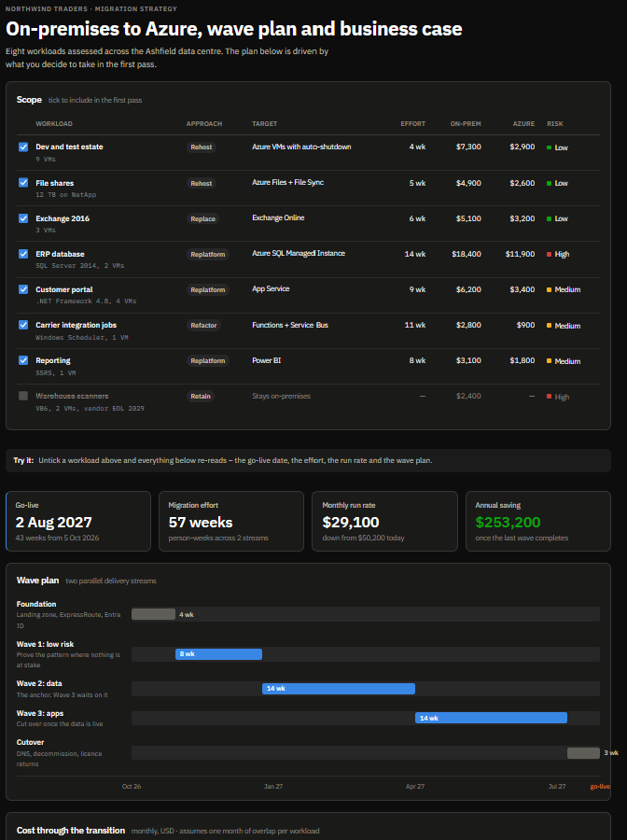
Task: Click the Replatform tag on ERP database
Action: [x=208, y=255]
